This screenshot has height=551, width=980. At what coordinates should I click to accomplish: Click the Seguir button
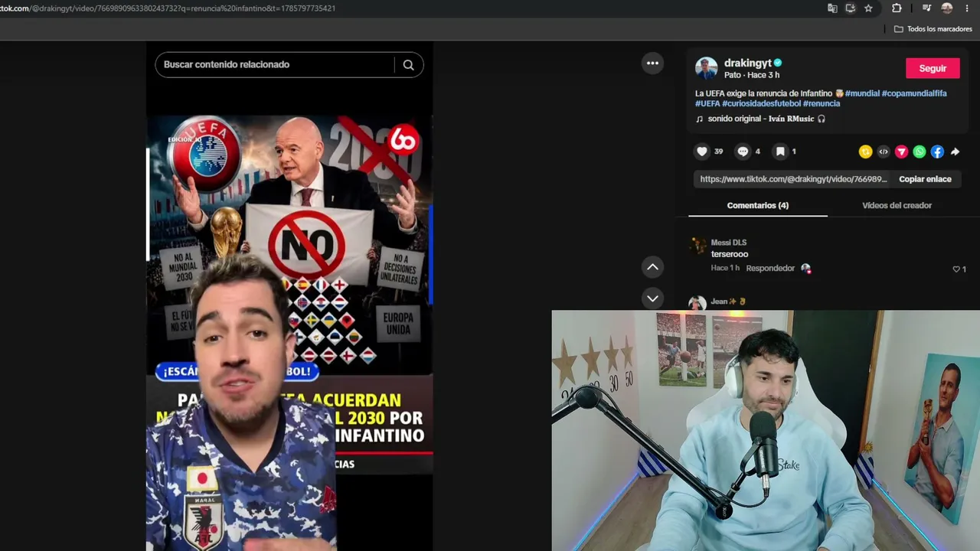[933, 68]
